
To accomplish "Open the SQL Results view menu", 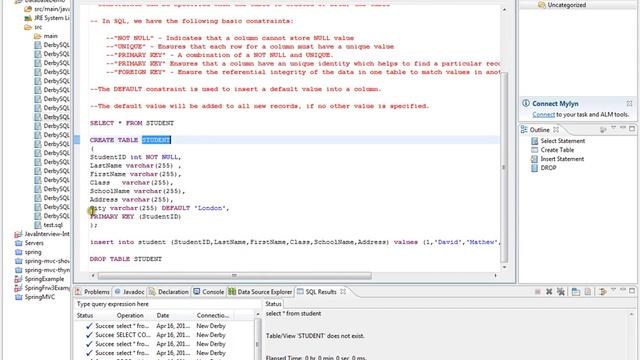I will coord(613,290).
